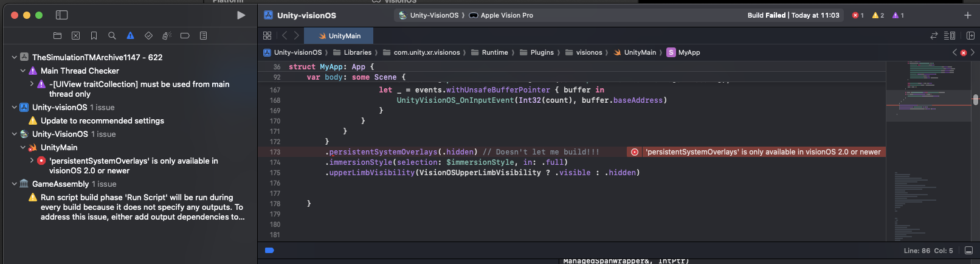Select the persistentSystemOverlays error in navigator
The height and width of the screenshot is (264, 980).
133,165
